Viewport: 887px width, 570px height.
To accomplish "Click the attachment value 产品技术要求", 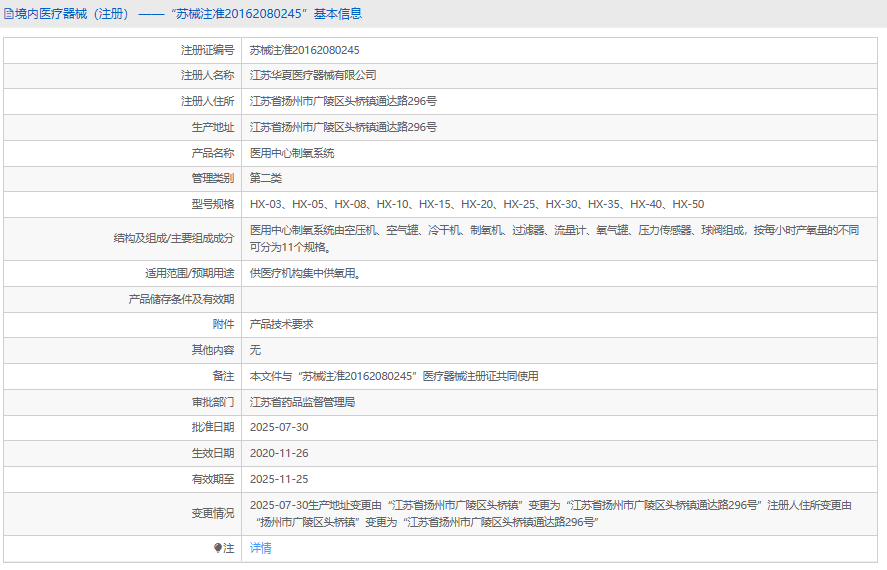I will pyautogui.click(x=281, y=324).
